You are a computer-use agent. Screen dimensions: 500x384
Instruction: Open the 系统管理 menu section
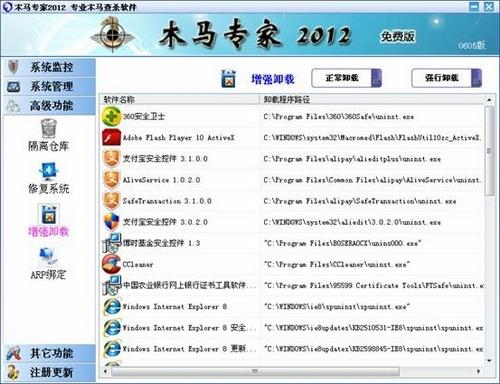50,87
